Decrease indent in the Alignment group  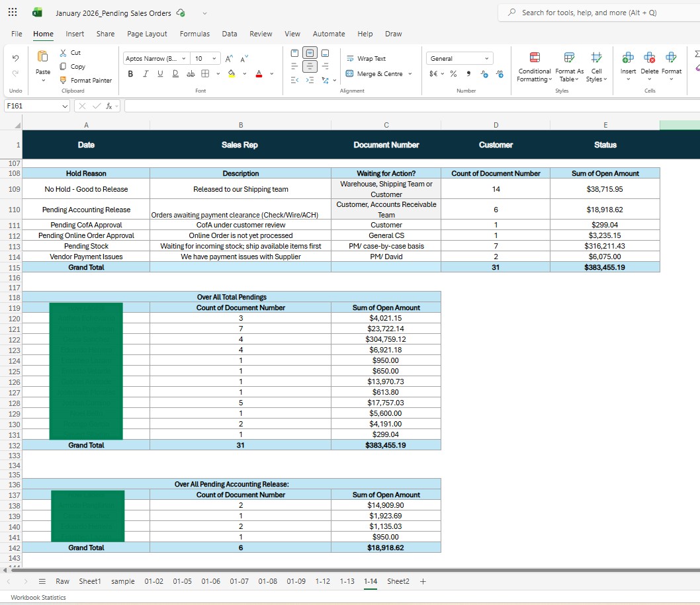coord(294,80)
